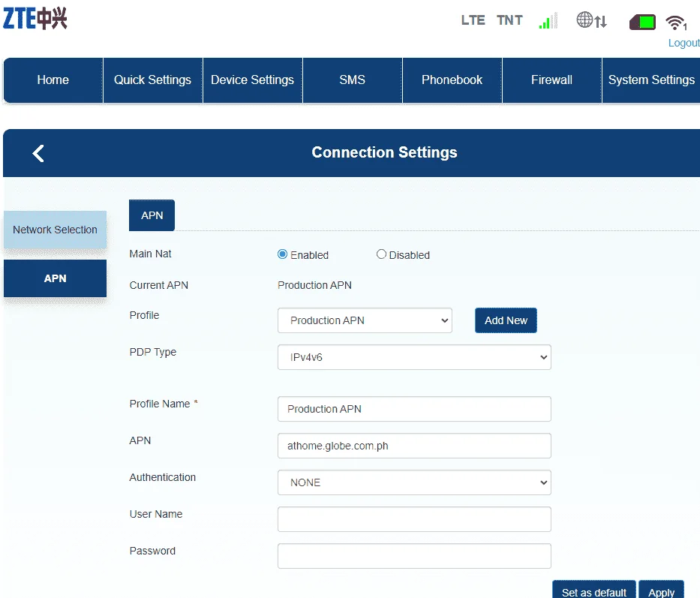
Task: Open Device Settings menu
Action: [253, 80]
